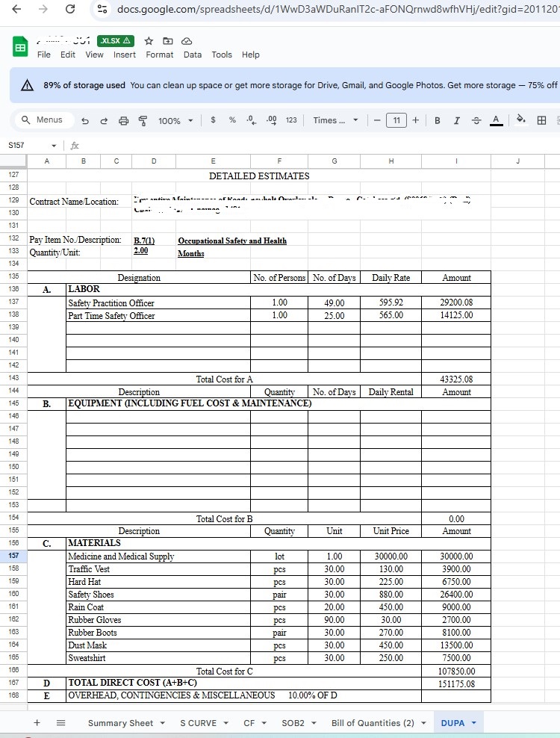Toggle bold formatting

click(x=438, y=120)
